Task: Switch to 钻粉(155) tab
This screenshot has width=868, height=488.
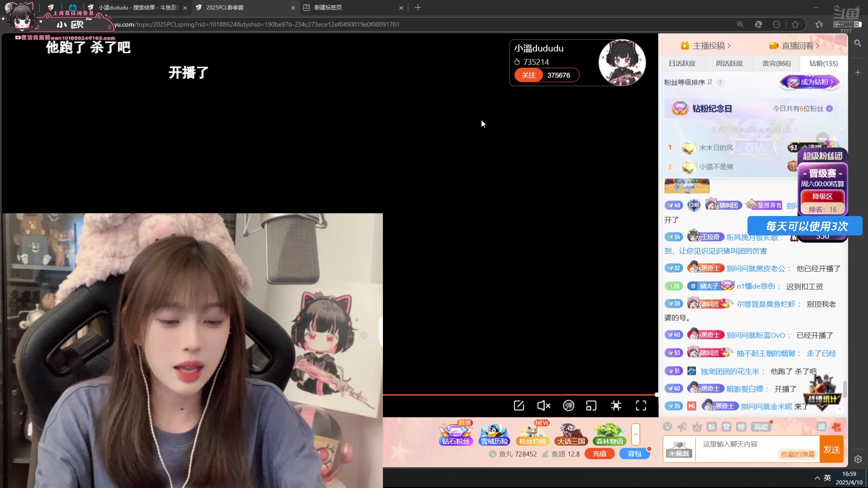Action: (x=823, y=63)
